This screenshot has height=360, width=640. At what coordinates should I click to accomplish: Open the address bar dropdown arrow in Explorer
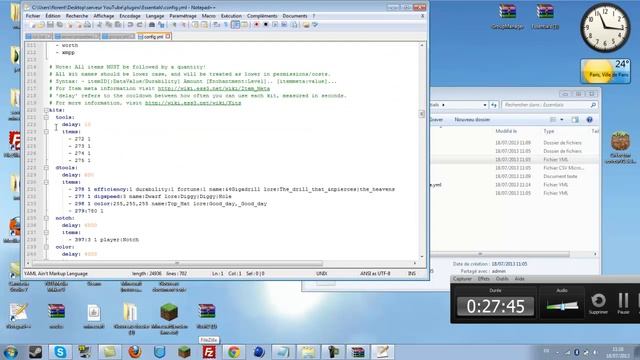coord(484,105)
